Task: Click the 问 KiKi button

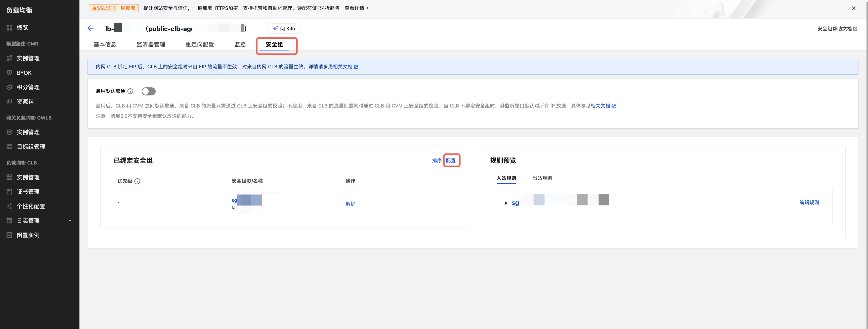Action: [283, 29]
